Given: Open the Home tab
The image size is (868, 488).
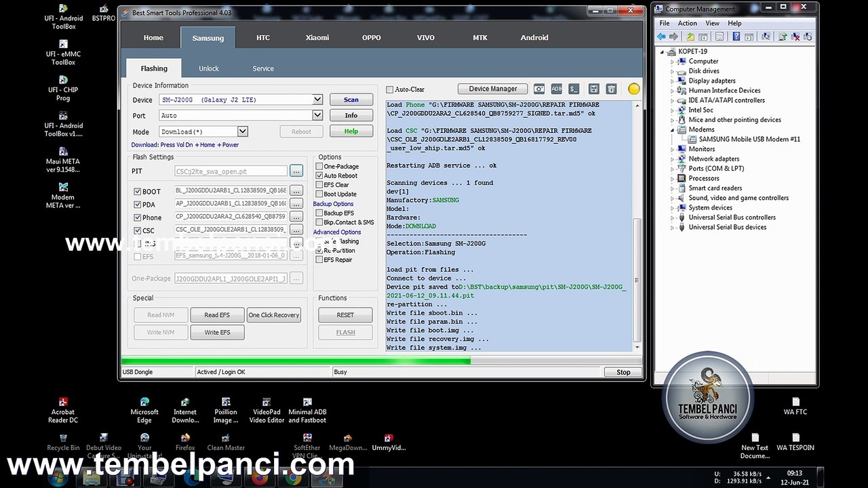Looking at the screenshot, I should point(153,38).
